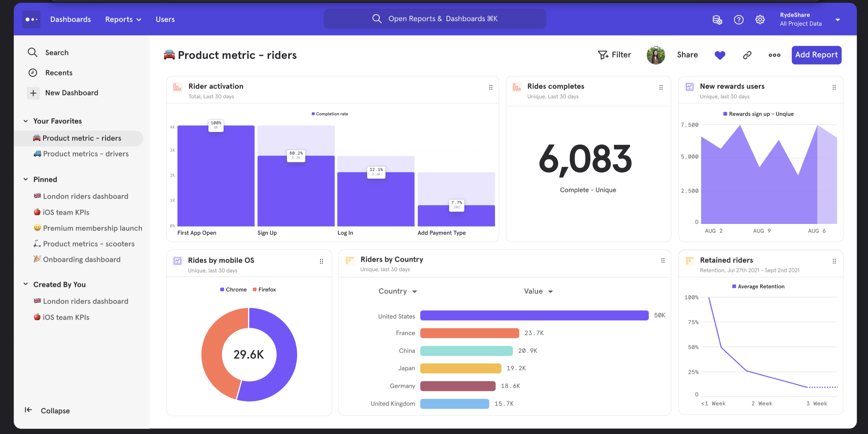
Task: Copy dashboard link via chain icon
Action: click(747, 55)
